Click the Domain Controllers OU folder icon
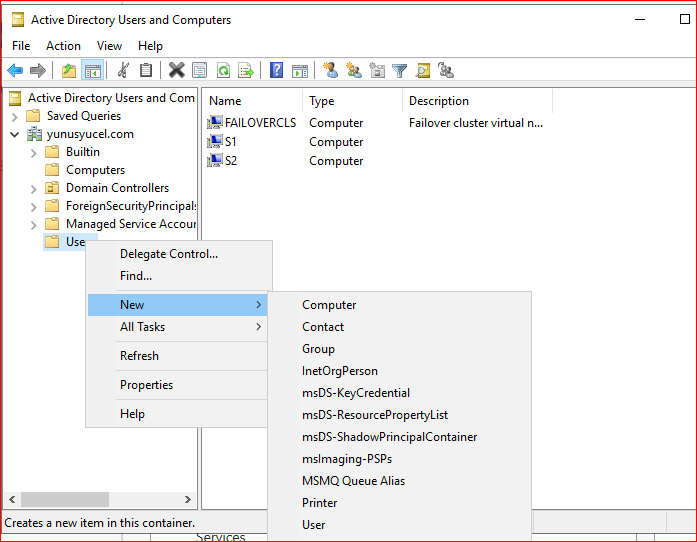 tap(52, 188)
